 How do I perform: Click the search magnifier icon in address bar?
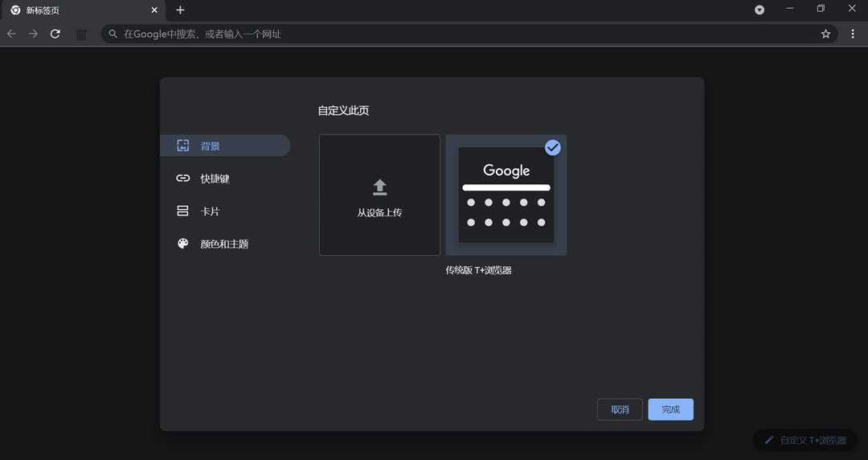click(113, 34)
